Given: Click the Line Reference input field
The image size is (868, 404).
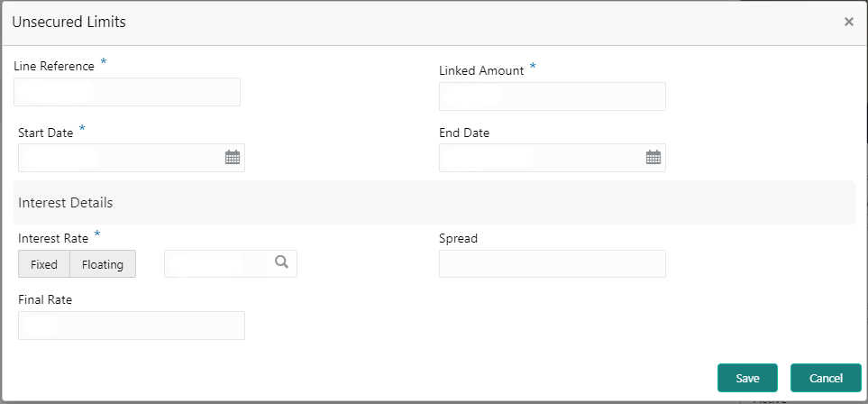Looking at the screenshot, I should 127,92.
